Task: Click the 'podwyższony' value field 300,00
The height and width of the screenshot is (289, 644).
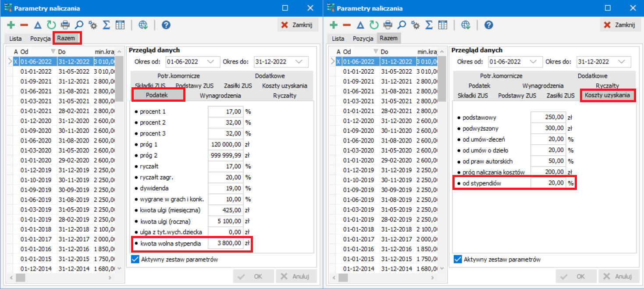Action: [x=548, y=128]
